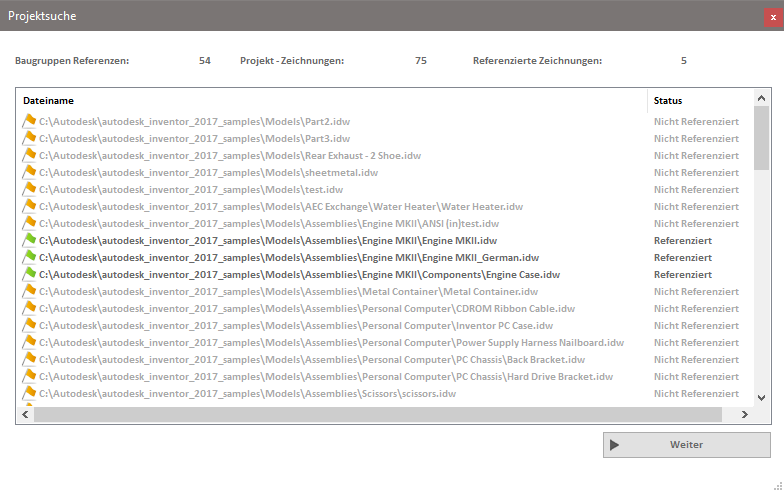Click the Baugruppen Referenzen count 54

(x=204, y=60)
